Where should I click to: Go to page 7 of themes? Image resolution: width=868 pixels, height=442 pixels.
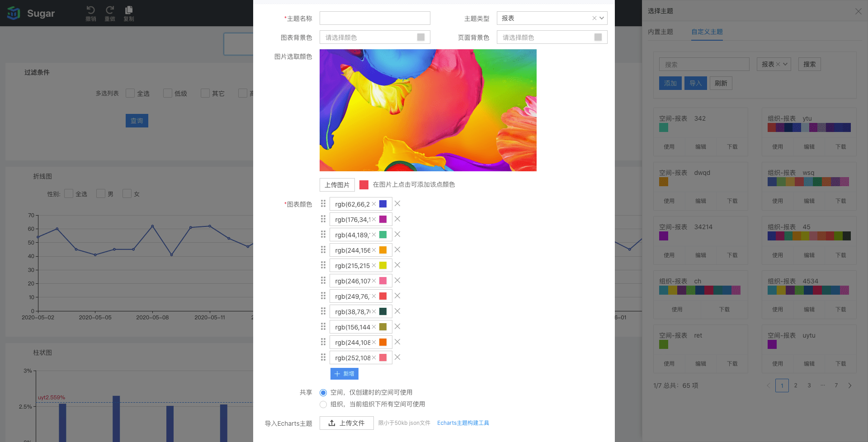click(x=836, y=386)
